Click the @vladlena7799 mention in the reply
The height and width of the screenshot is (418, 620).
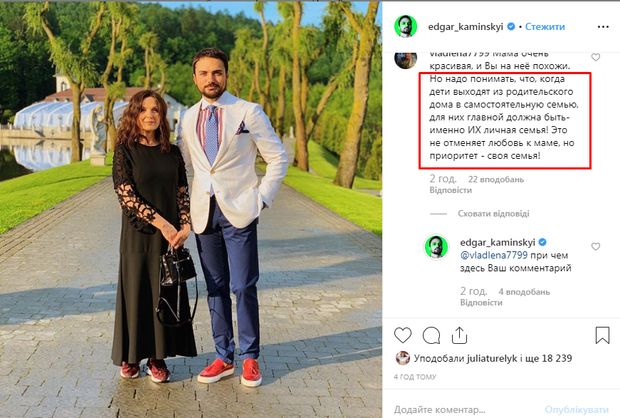pos(494,258)
